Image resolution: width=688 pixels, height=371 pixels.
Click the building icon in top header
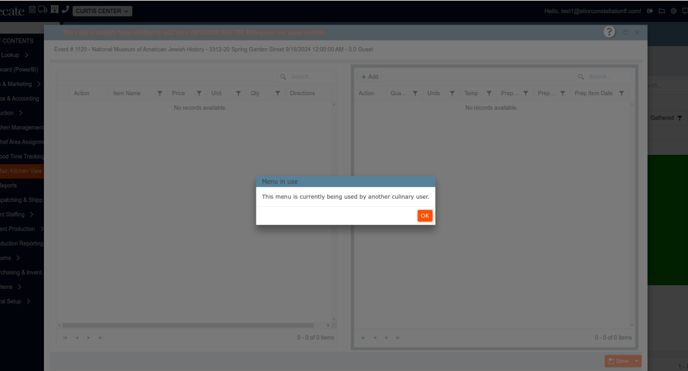(x=55, y=9)
